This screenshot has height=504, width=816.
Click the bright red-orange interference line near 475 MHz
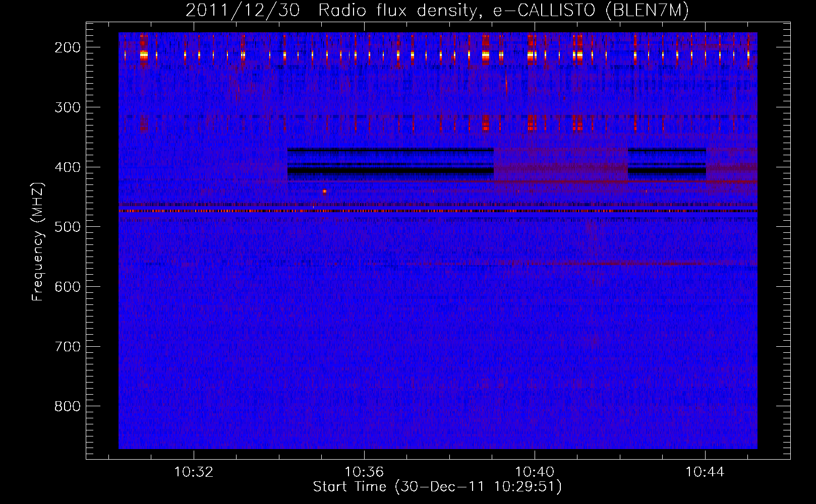coord(438,211)
